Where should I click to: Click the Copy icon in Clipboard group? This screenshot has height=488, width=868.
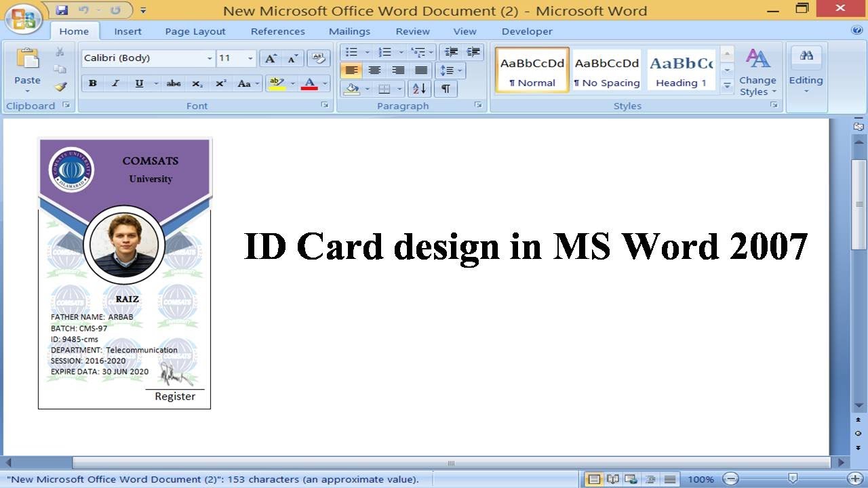click(x=60, y=69)
